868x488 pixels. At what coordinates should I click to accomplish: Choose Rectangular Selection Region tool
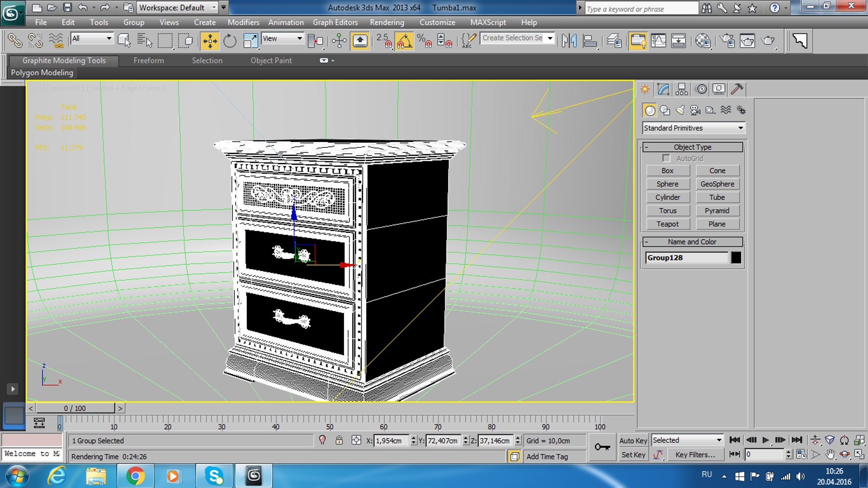click(x=165, y=41)
